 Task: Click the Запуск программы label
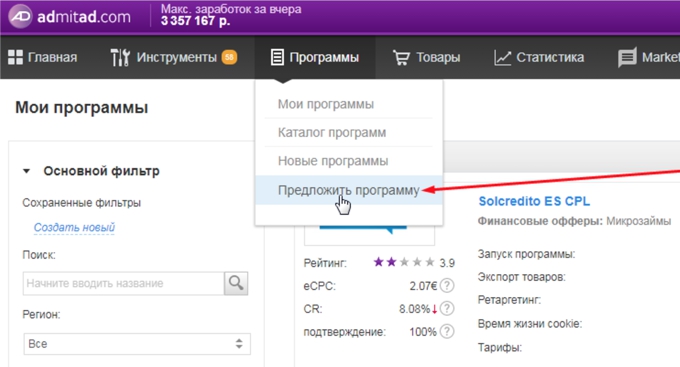click(526, 254)
